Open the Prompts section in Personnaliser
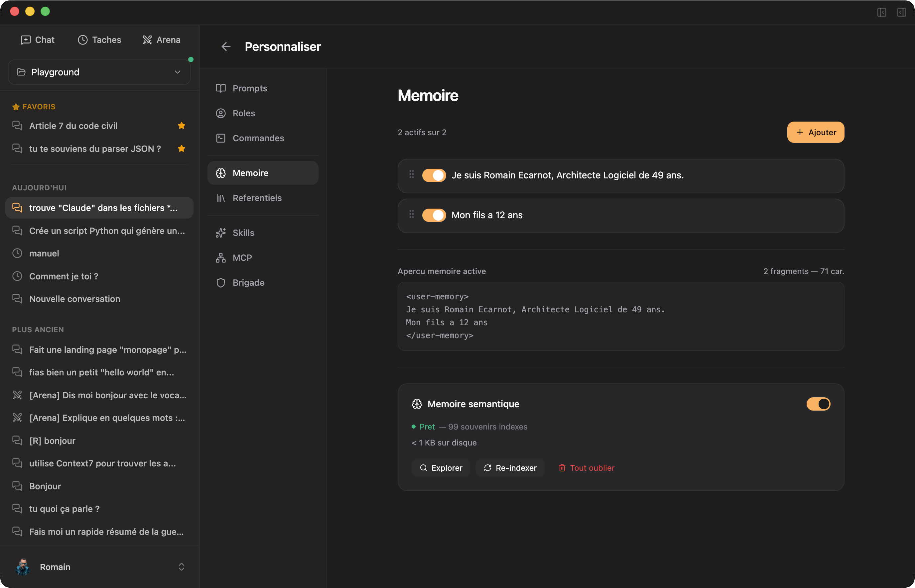Image resolution: width=915 pixels, height=588 pixels. pyautogui.click(x=249, y=88)
